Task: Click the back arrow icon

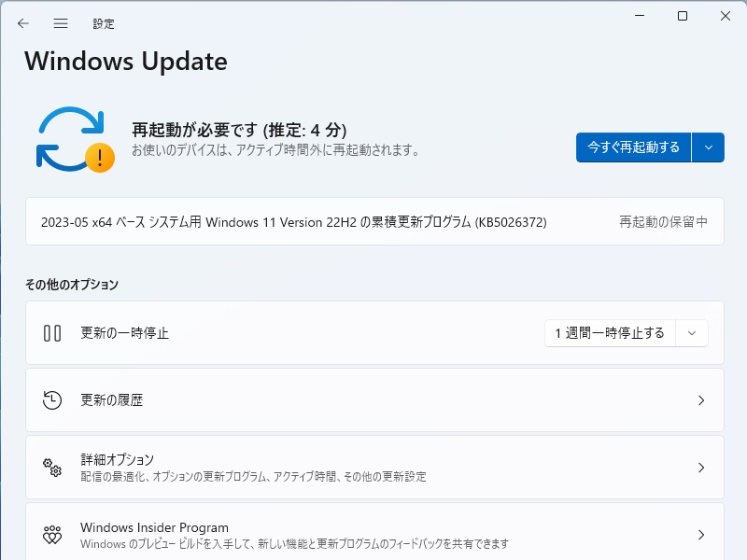Action: pos(23,23)
